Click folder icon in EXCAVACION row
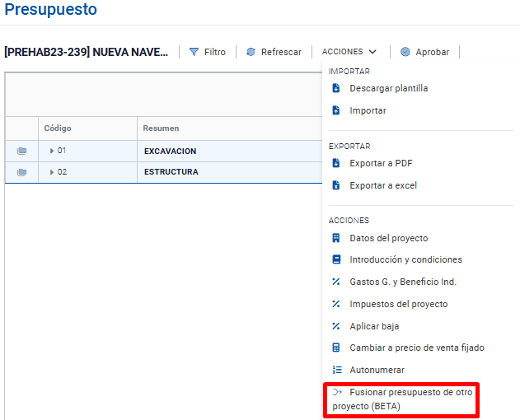 (x=21, y=151)
